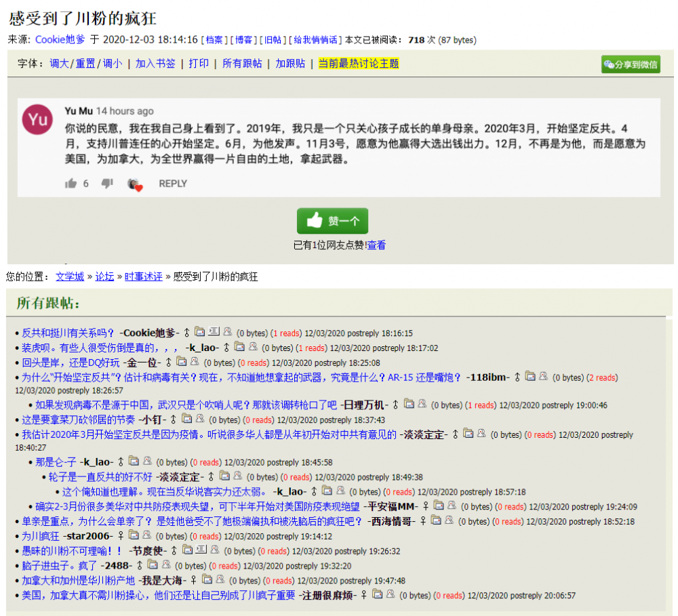Click the gender icon next to 平安福MM
678x616 pixels.
click(x=425, y=506)
